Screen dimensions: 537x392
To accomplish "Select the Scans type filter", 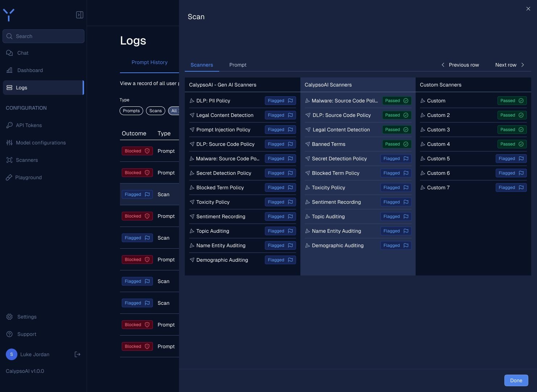I will (x=155, y=111).
